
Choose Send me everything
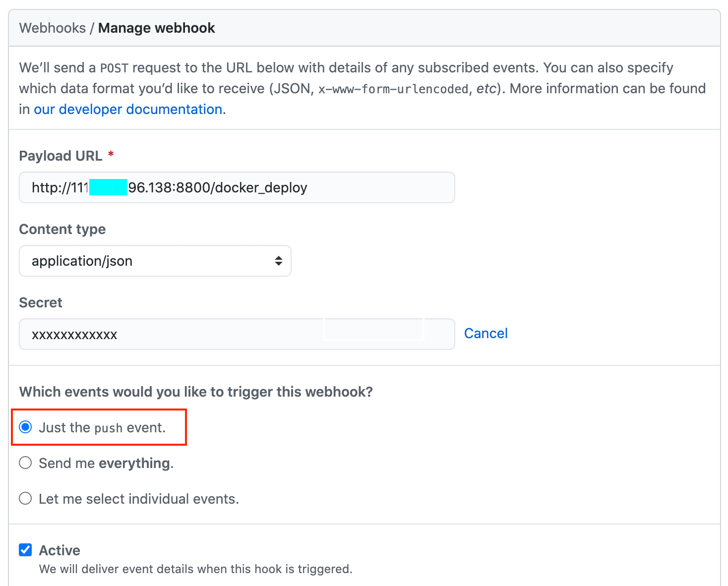click(x=25, y=463)
